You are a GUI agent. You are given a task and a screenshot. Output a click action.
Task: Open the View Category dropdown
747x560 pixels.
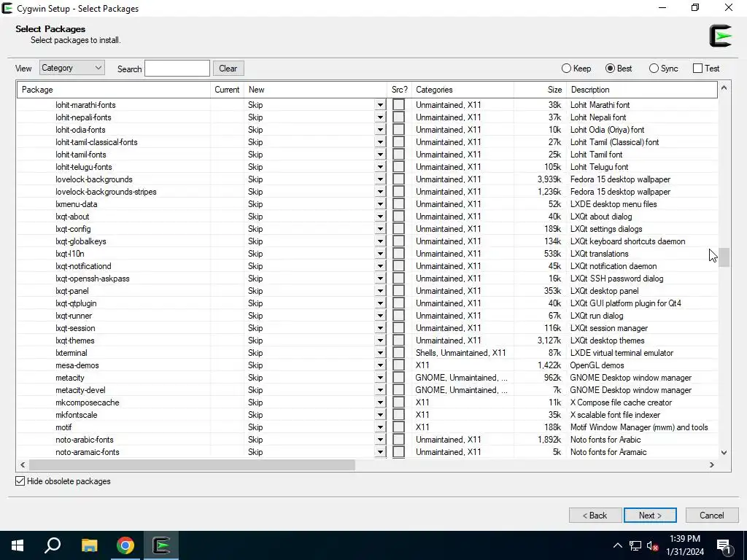72,68
